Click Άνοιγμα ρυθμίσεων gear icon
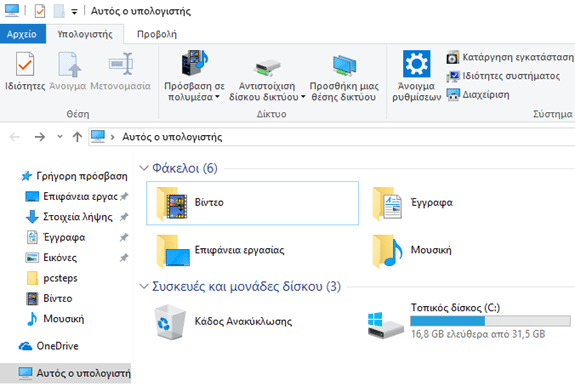This screenshot has width=575, height=386. tap(417, 64)
